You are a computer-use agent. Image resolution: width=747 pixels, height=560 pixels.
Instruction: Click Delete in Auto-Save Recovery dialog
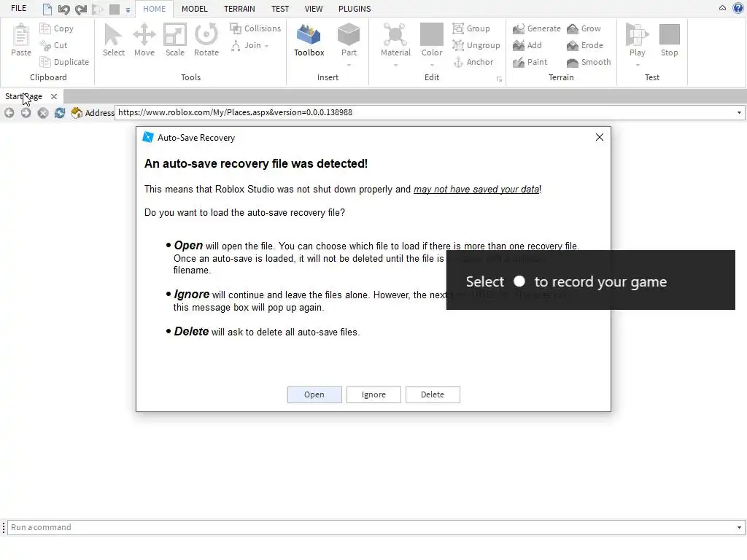coord(433,394)
